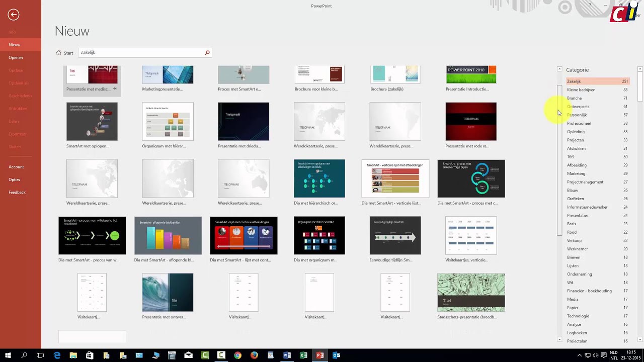Image resolution: width=644 pixels, height=362 pixels.
Task: Select the Presentatie Introductie PowerPoint 2010 template
Action: tap(471, 79)
